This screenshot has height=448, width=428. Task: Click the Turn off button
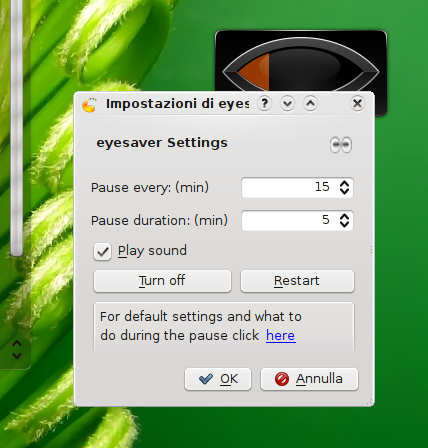[x=162, y=281]
